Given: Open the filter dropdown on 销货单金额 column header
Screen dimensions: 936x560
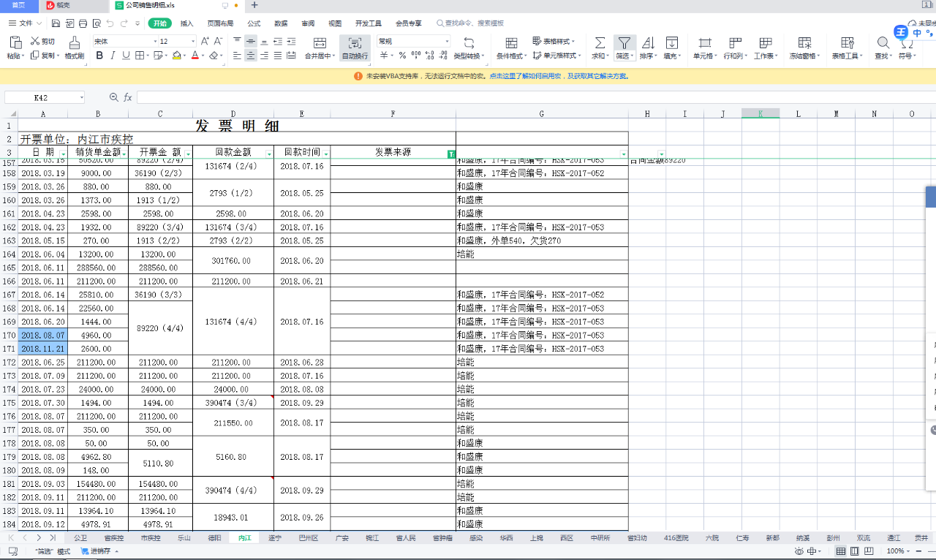Looking at the screenshot, I should [x=124, y=154].
